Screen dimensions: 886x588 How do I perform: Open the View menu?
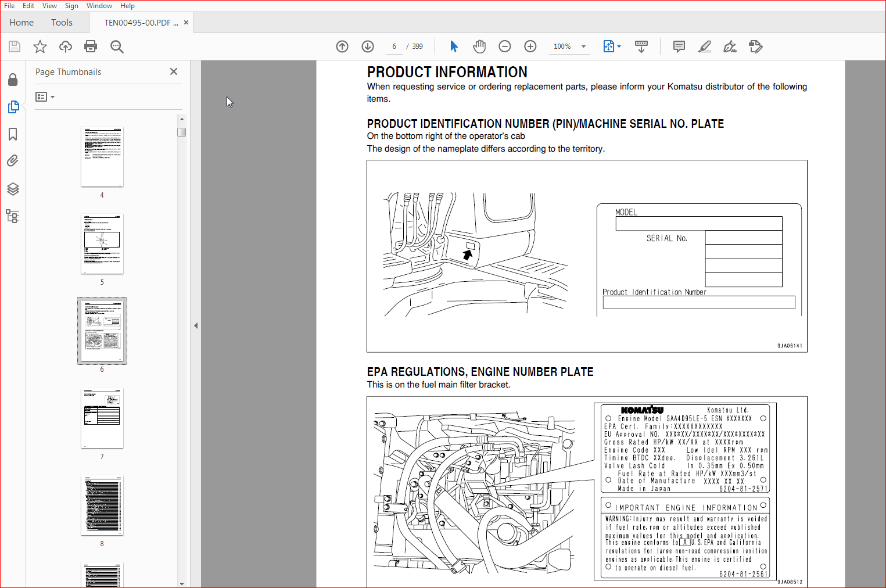49,6
